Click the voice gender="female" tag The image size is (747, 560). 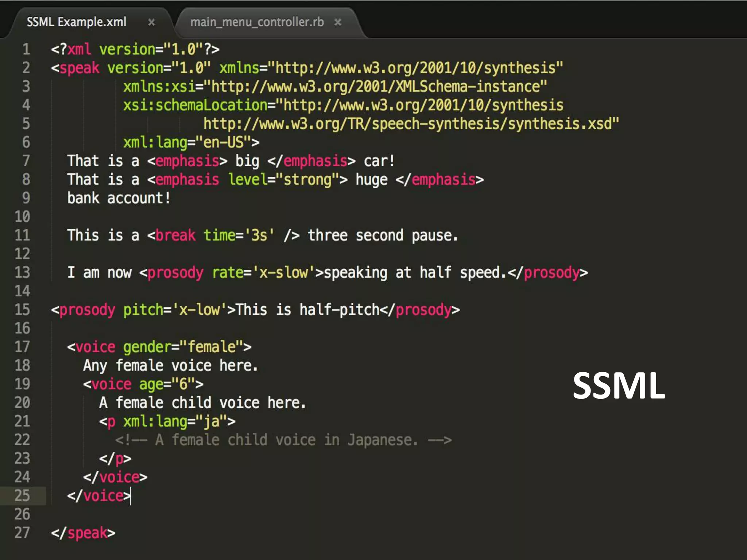coord(159,347)
